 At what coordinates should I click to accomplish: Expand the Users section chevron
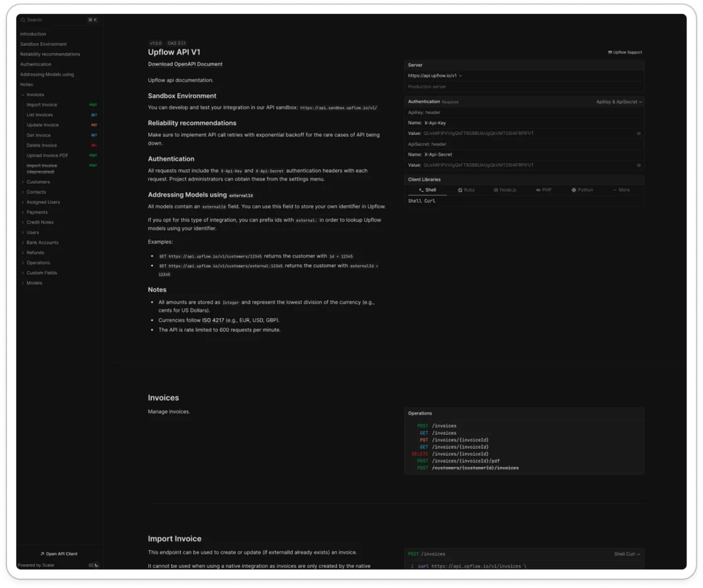pyautogui.click(x=23, y=233)
